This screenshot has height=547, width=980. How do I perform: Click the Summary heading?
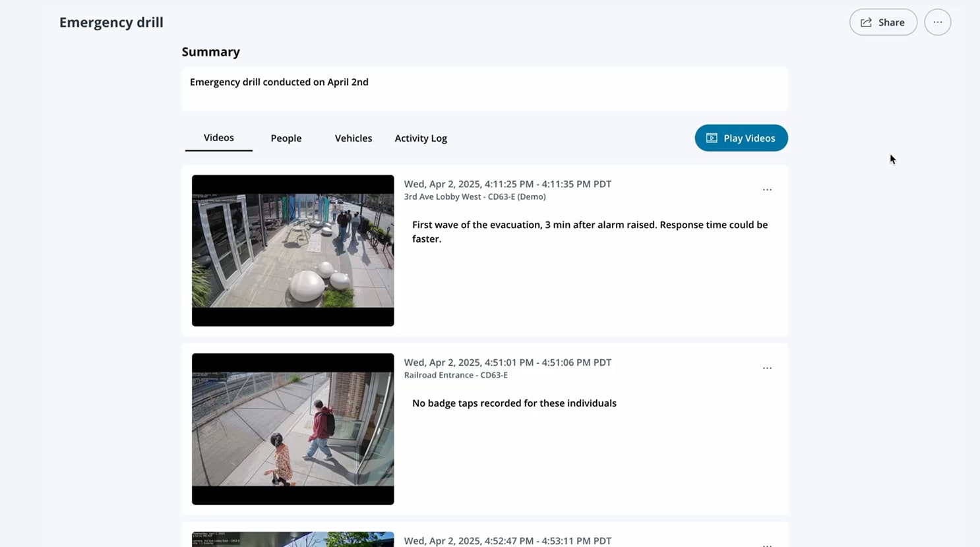[211, 52]
